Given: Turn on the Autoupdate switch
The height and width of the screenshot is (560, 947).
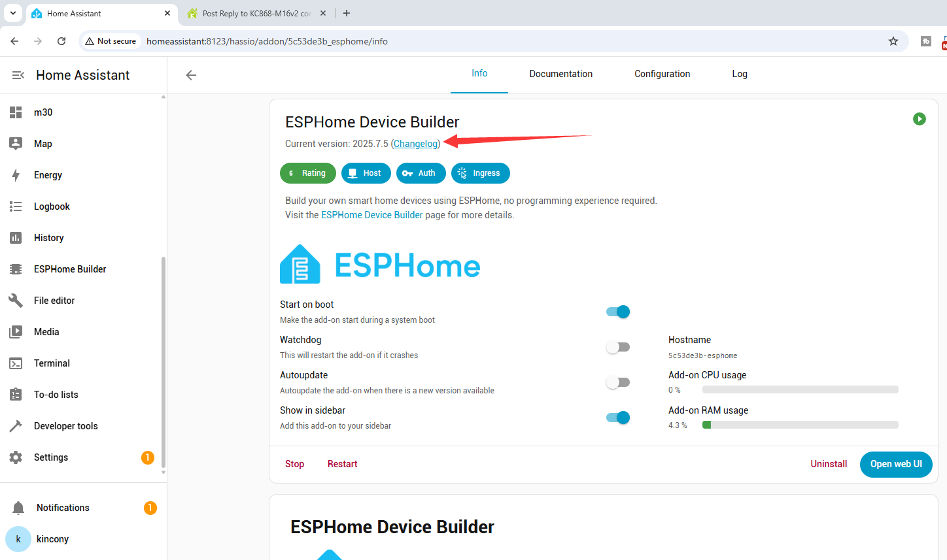Looking at the screenshot, I should point(618,382).
